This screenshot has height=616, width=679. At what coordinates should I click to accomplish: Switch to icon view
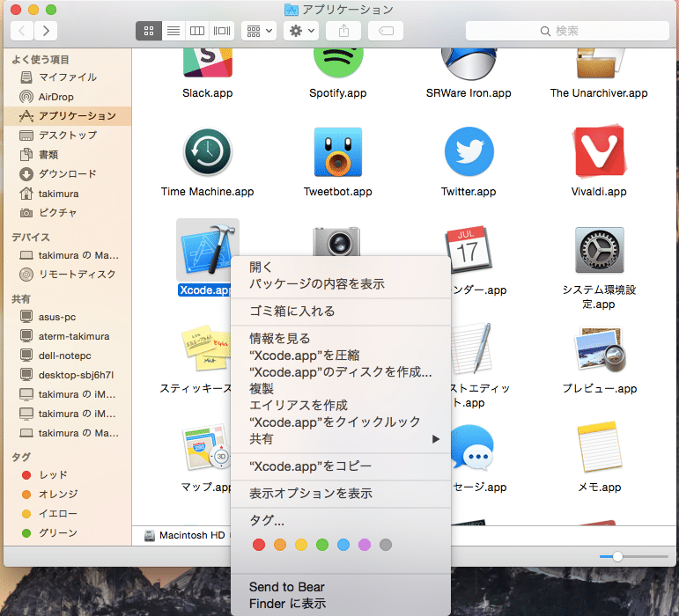(149, 31)
